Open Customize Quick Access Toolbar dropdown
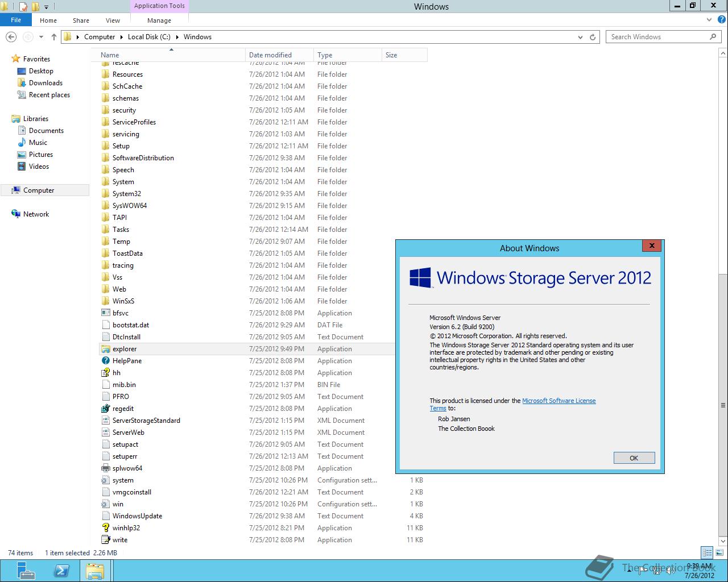This screenshot has height=582, width=728. click(47, 7)
